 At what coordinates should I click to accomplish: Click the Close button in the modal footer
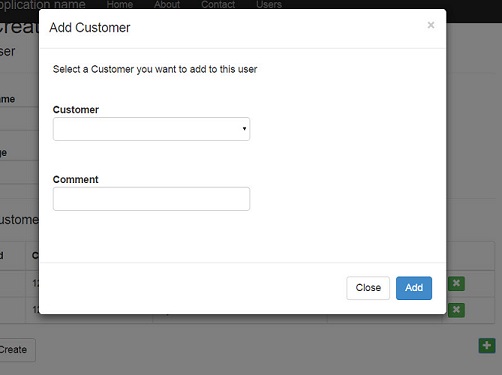(368, 288)
